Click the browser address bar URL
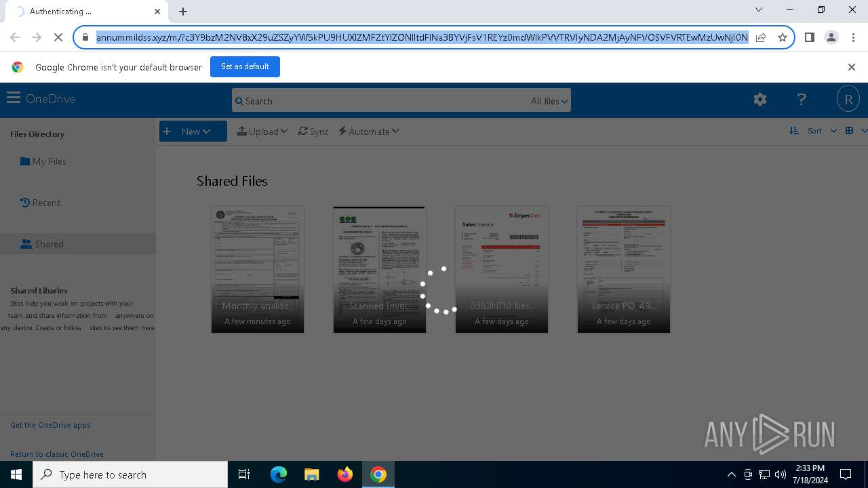 tap(422, 37)
